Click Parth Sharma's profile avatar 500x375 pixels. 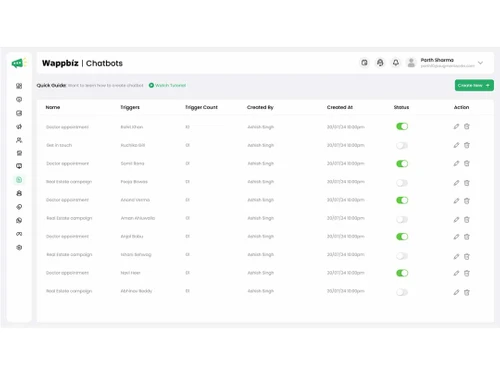pyautogui.click(x=411, y=63)
